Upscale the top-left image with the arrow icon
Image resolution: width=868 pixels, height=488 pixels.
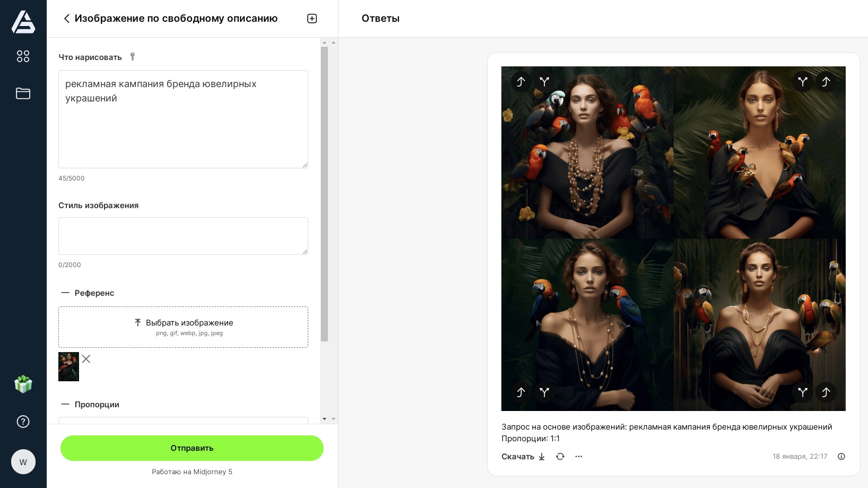pyautogui.click(x=521, y=82)
